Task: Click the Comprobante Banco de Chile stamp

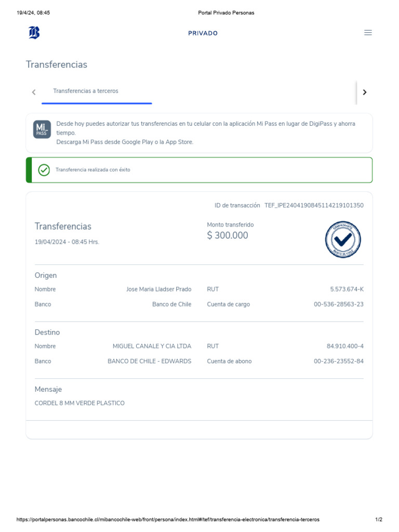Action: [343, 239]
